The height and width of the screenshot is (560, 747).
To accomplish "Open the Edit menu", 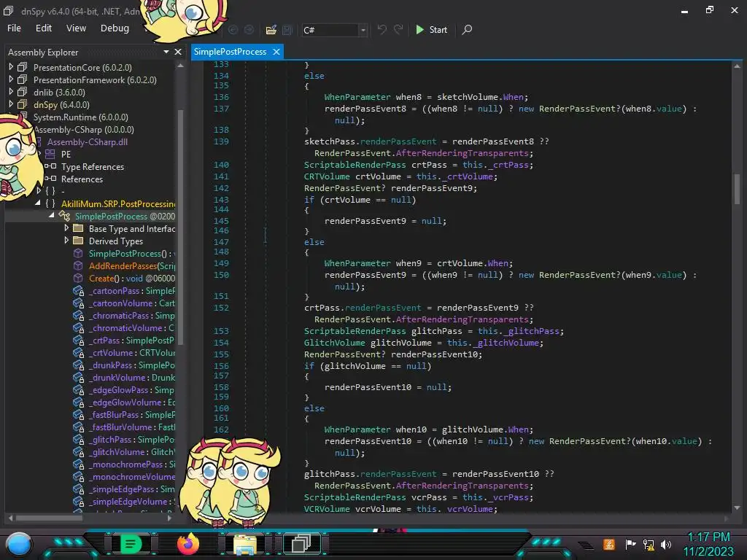I will tap(43, 28).
